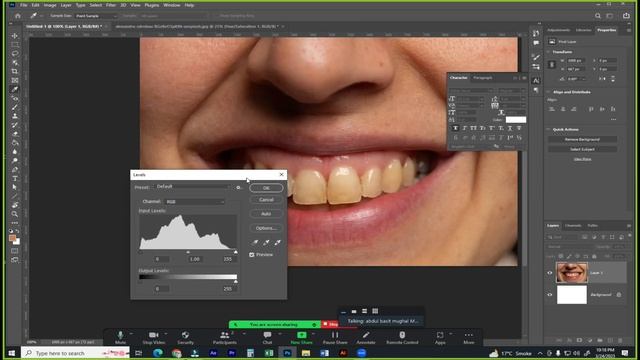Open the Preset dropdown in Levels dialog

click(x=192, y=187)
